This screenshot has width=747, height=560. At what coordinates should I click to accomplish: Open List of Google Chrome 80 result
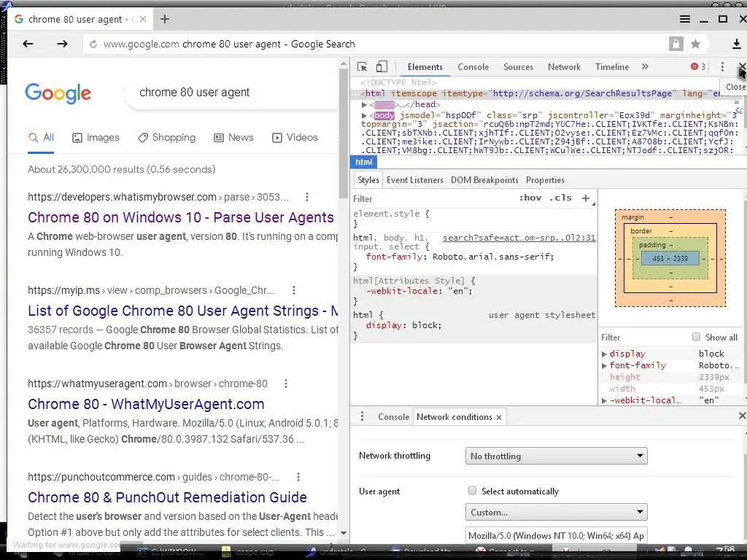pos(183,311)
